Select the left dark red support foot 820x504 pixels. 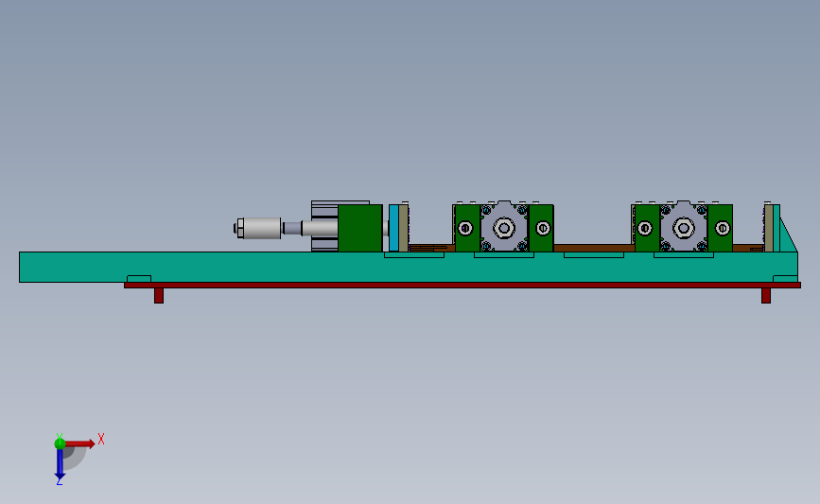tap(159, 295)
